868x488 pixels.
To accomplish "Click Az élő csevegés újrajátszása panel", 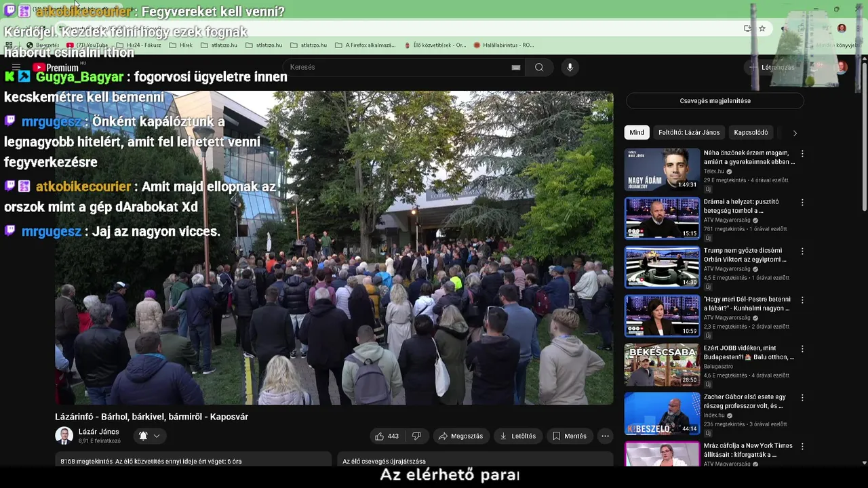I will (475, 461).
